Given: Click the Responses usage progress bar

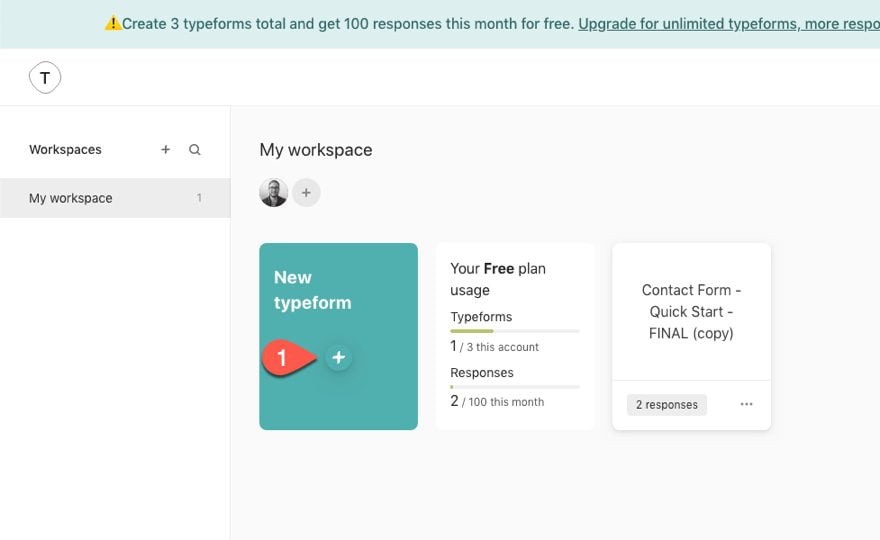Looking at the screenshot, I should tap(514, 387).
